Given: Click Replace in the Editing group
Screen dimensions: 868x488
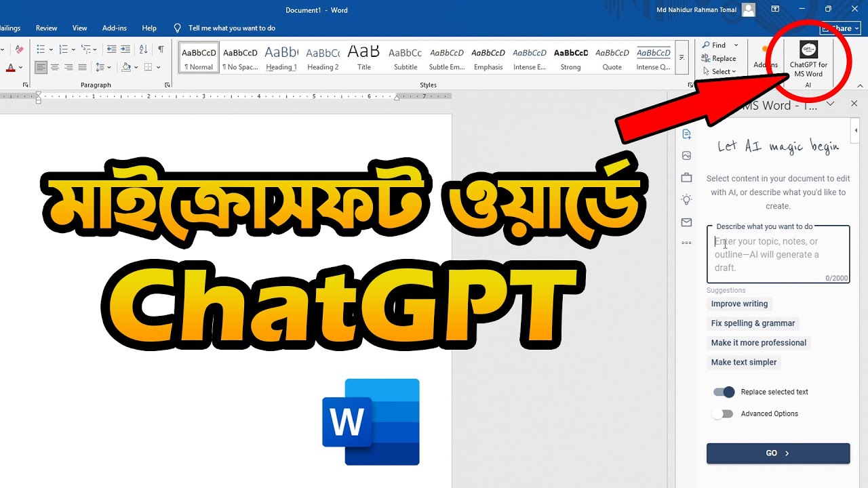Looking at the screenshot, I should coord(719,58).
